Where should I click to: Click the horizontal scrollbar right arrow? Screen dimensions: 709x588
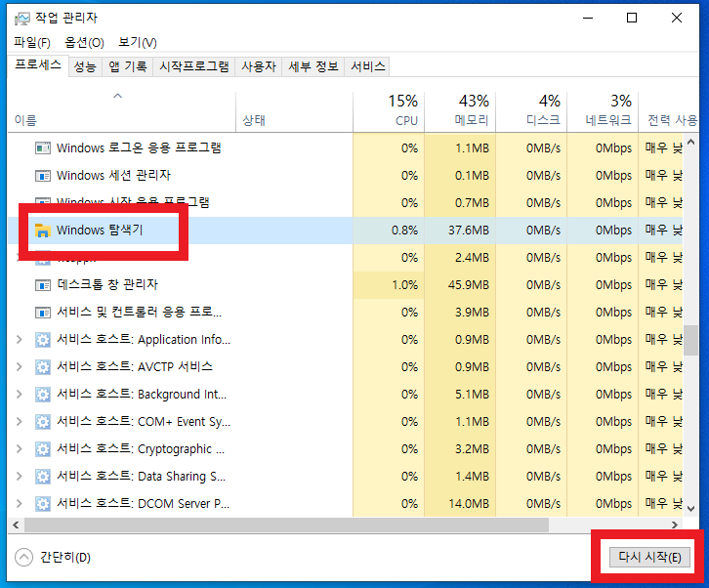point(675,525)
